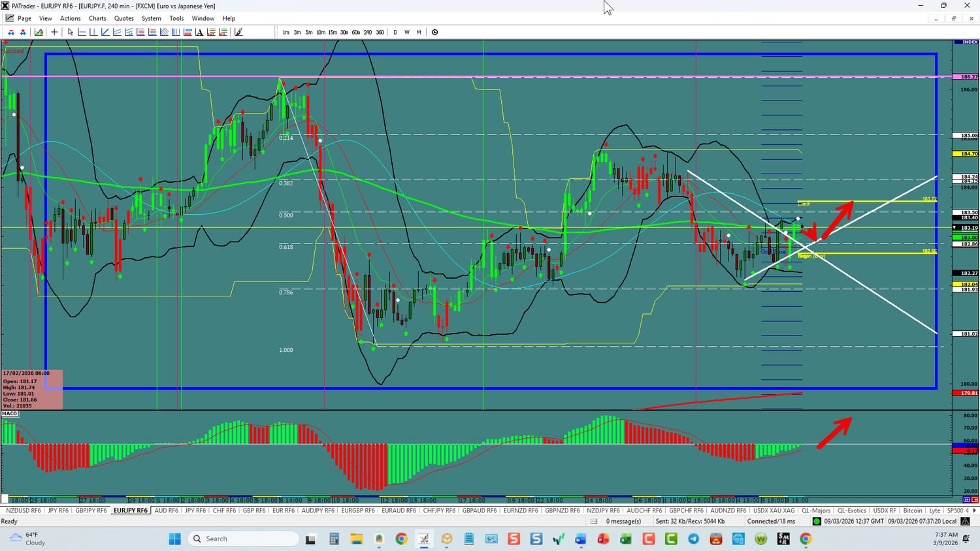Switch to the QL-Majors tab
The height and width of the screenshot is (551, 980).
pyautogui.click(x=816, y=511)
